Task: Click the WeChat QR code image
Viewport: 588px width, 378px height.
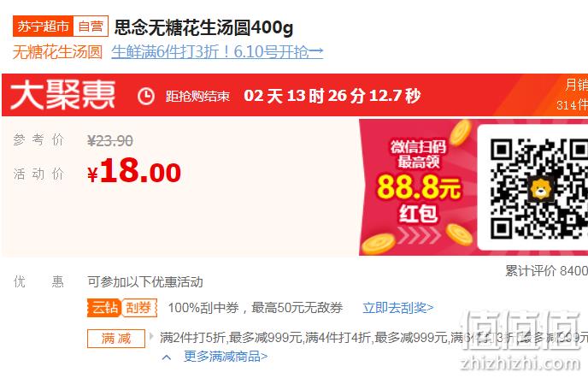Action: point(539,188)
